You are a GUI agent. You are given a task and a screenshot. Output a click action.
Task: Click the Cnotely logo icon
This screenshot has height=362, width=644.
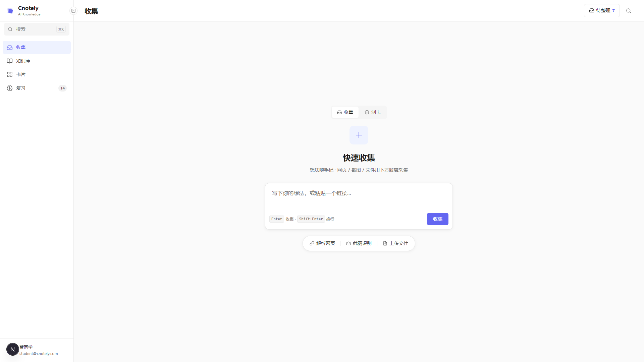10,11
